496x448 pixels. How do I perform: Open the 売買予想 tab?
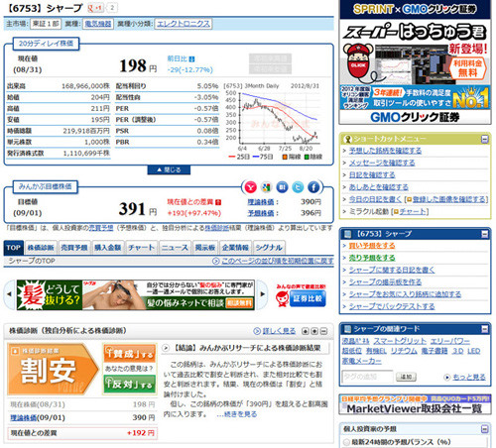click(x=74, y=248)
